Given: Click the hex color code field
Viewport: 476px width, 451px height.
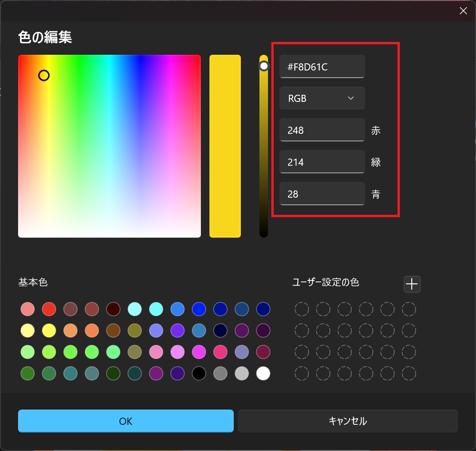Looking at the screenshot, I should [322, 67].
